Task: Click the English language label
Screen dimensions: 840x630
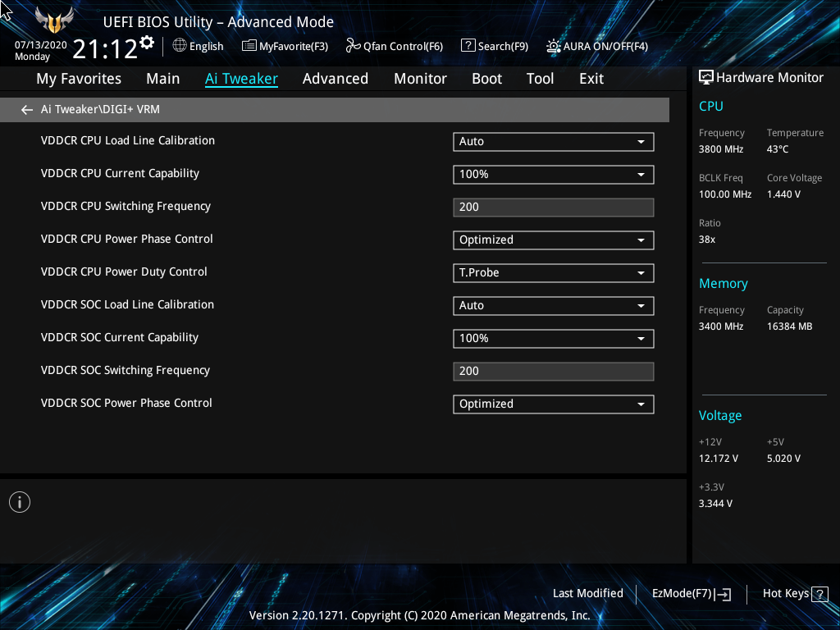Action: (206, 47)
